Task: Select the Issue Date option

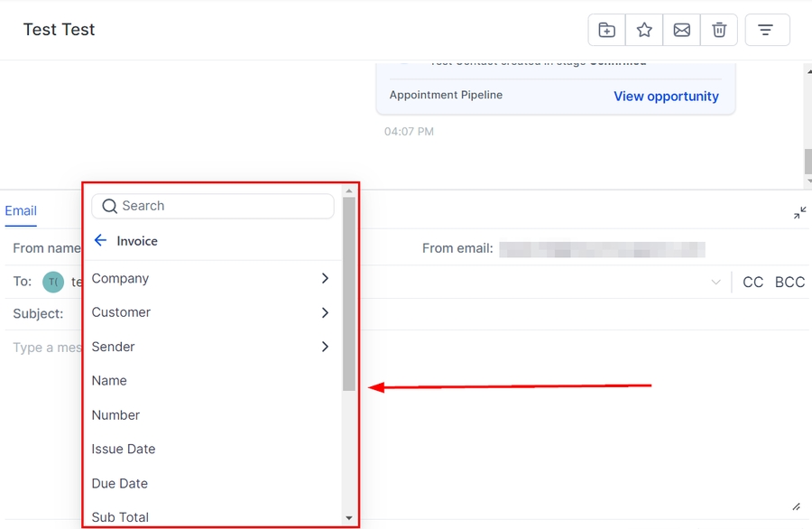Action: click(124, 450)
